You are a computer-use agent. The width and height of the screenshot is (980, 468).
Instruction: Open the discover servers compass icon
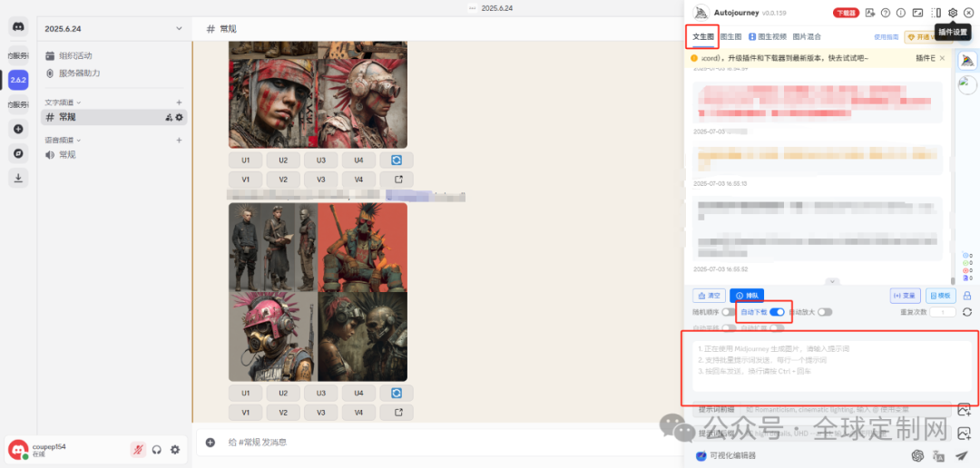pyautogui.click(x=18, y=153)
